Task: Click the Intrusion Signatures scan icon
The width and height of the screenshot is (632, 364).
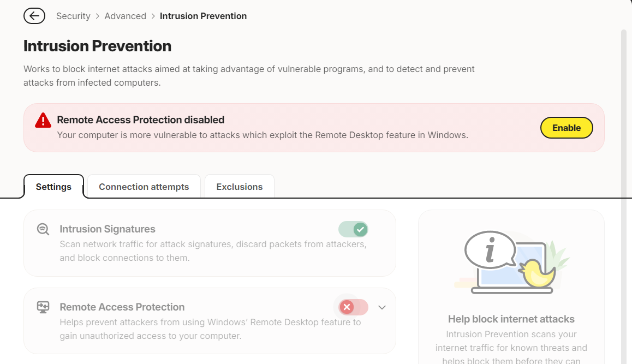Action: (43, 229)
